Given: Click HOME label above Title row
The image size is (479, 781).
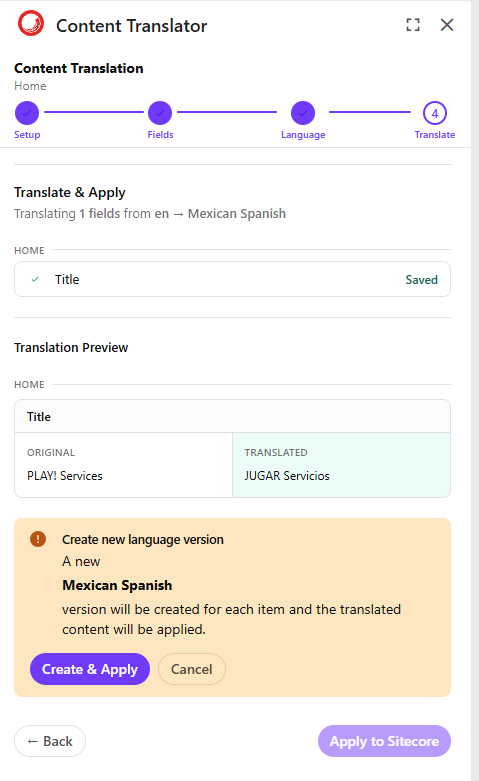Looking at the screenshot, I should click(x=29, y=251).
